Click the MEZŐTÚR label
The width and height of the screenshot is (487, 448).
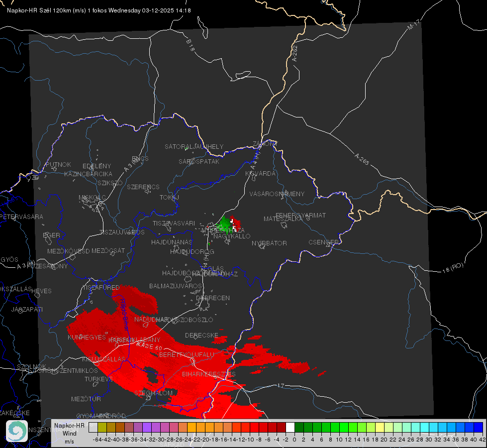pyautogui.click(x=86, y=399)
